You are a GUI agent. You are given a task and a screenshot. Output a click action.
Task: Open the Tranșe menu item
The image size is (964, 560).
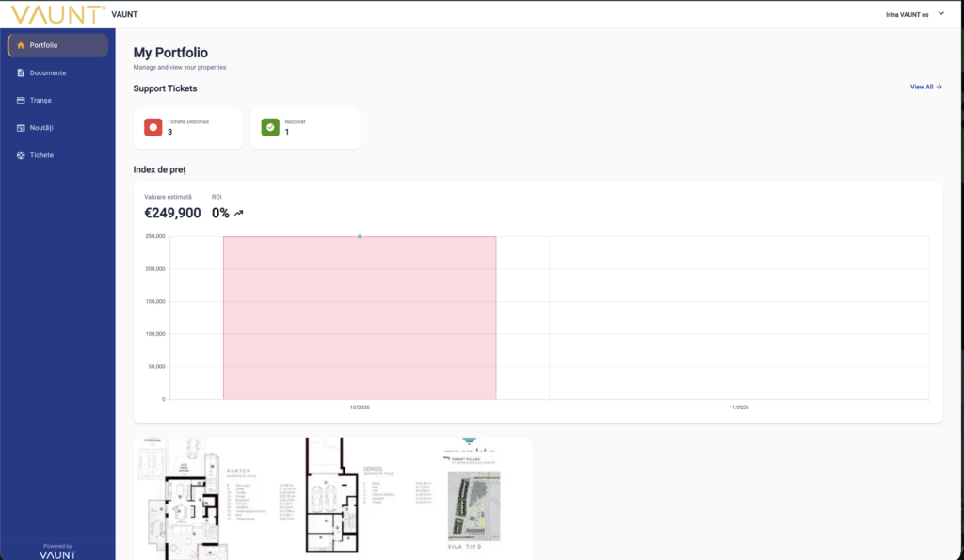click(41, 100)
